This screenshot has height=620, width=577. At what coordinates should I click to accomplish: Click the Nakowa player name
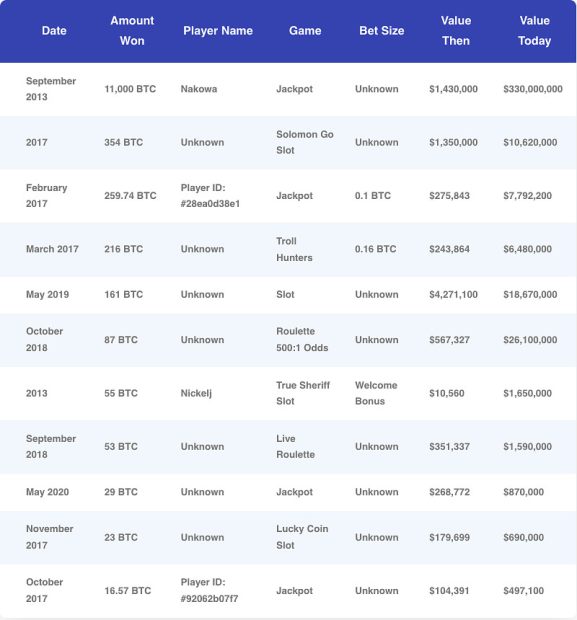(199, 89)
